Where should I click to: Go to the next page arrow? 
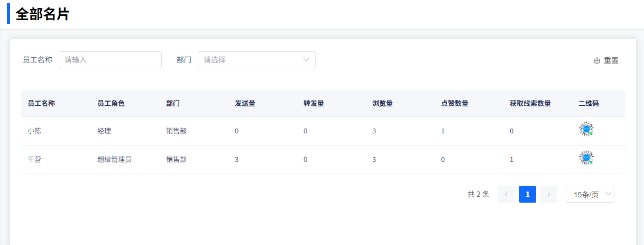tap(549, 194)
